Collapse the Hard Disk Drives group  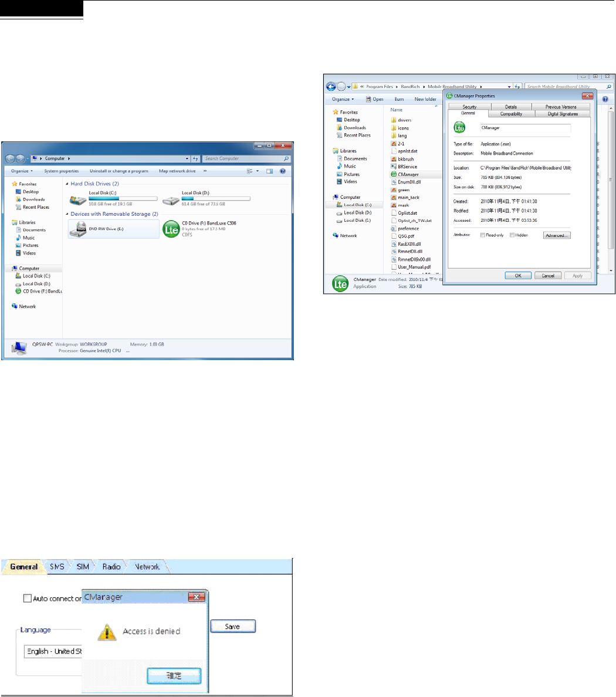[x=67, y=184]
